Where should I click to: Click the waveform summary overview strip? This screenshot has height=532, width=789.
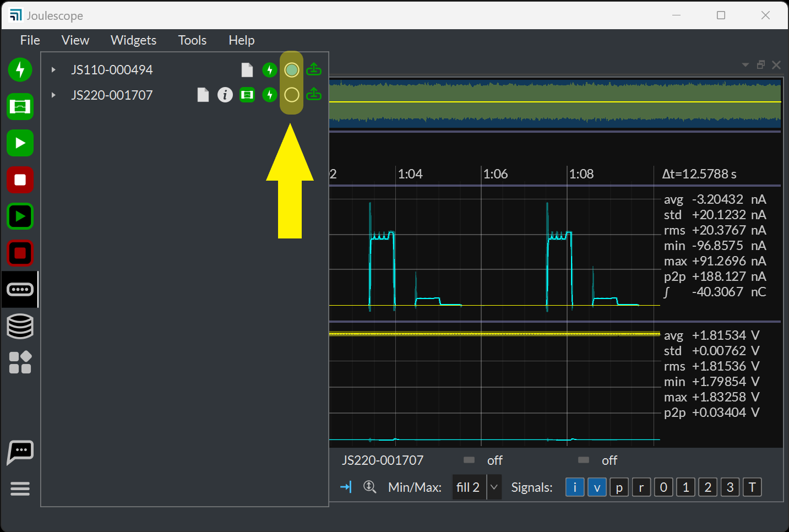coord(555,104)
